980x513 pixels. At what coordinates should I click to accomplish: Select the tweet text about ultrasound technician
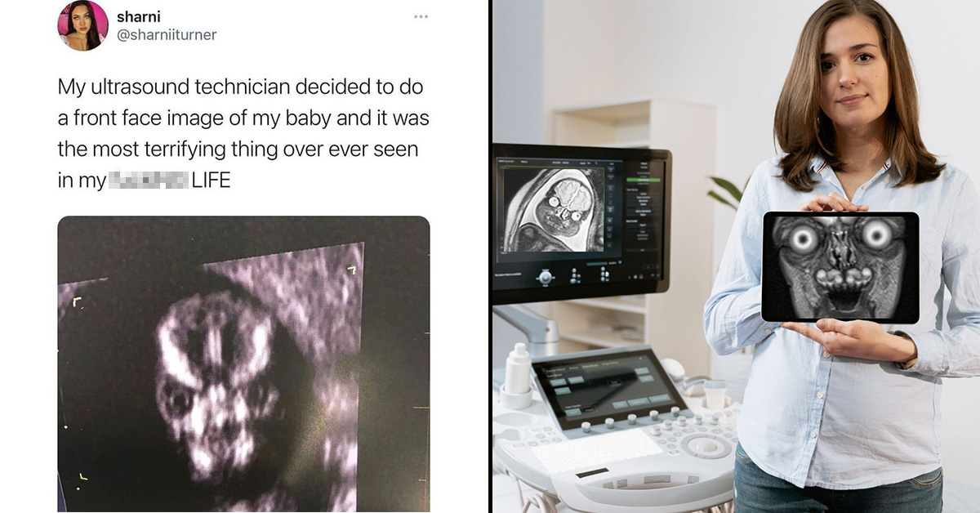click(x=243, y=133)
